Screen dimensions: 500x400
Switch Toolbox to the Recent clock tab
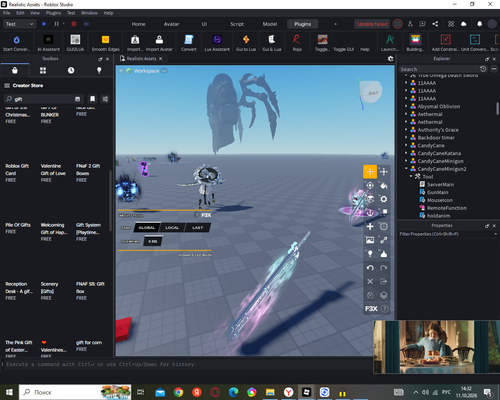point(71,70)
